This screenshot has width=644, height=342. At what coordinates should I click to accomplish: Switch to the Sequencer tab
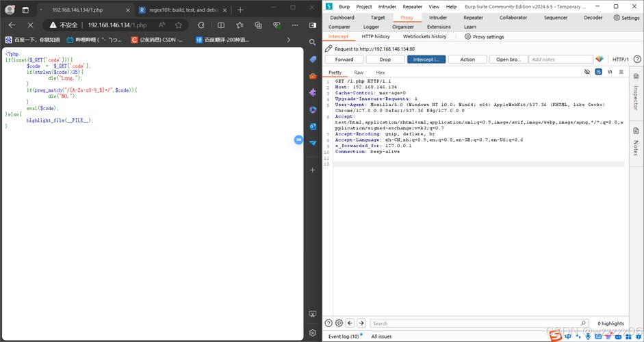point(556,18)
